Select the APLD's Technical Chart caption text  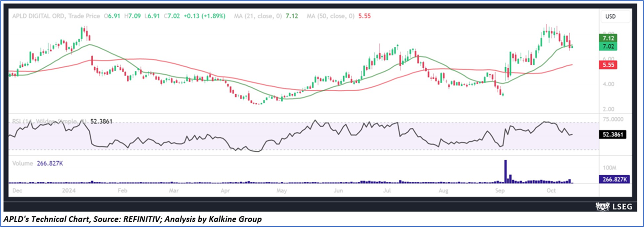click(x=133, y=219)
